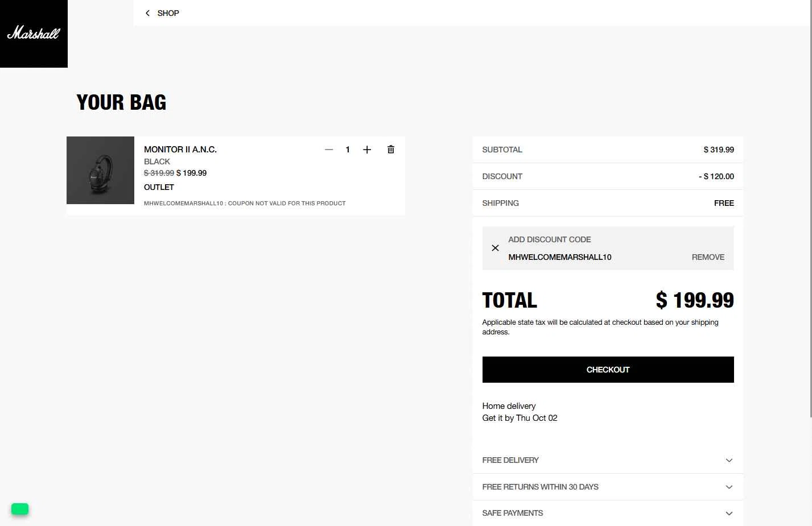Click the struck-through price $ 319.99

pos(159,173)
